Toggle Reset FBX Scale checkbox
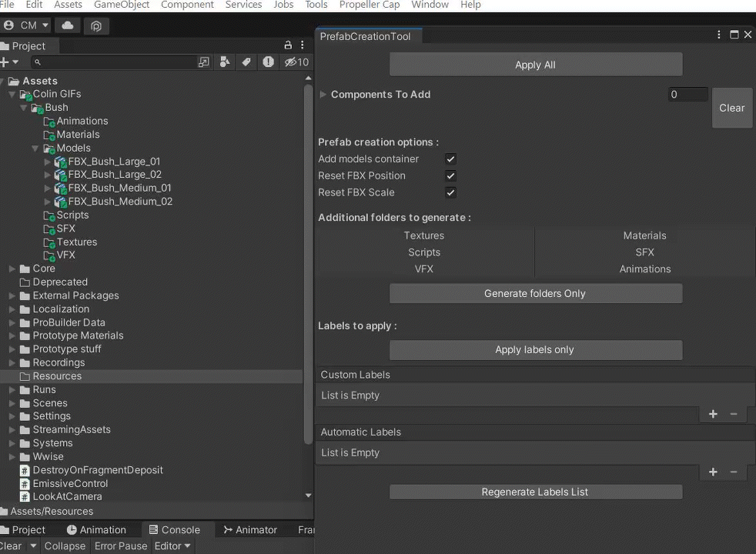The width and height of the screenshot is (756, 554). click(450, 192)
